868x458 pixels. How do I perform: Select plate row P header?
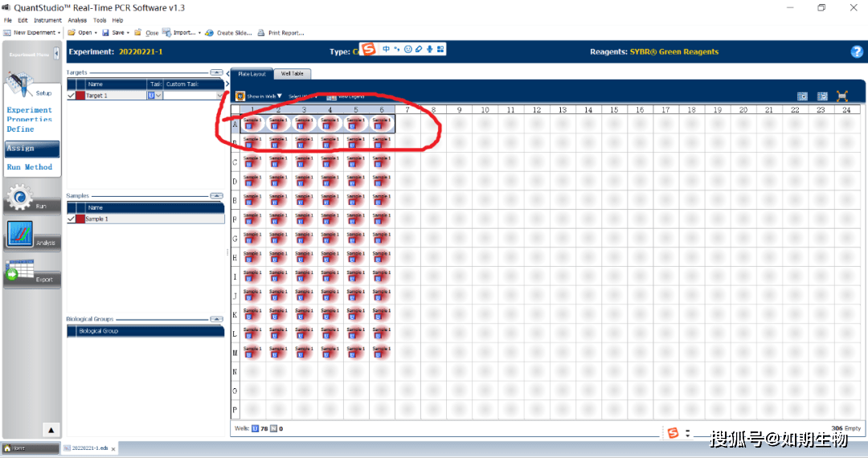tap(235, 410)
